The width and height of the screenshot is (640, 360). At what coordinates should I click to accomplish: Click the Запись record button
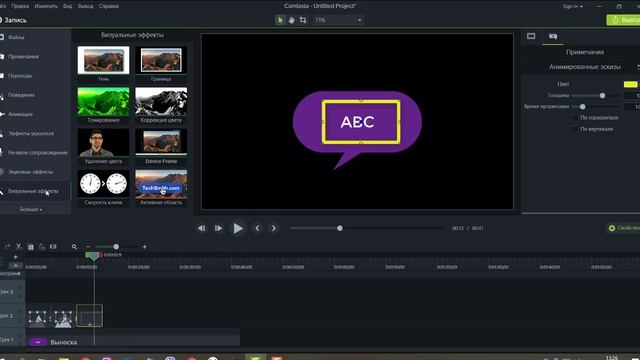coord(13,20)
